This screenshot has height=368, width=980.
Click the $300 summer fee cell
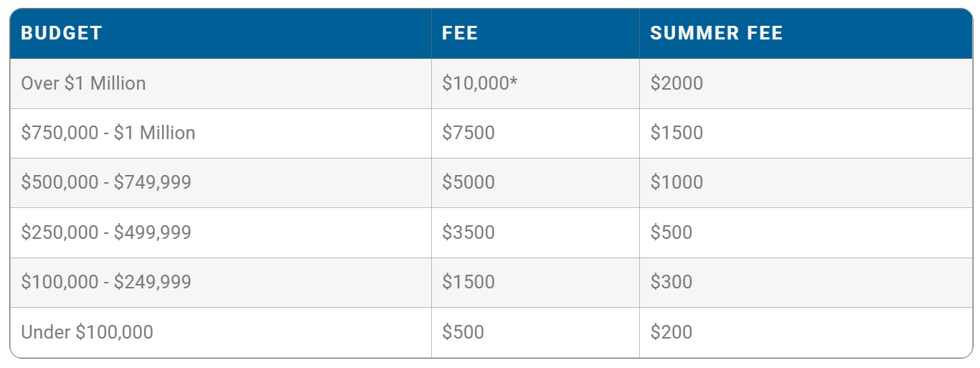click(671, 282)
